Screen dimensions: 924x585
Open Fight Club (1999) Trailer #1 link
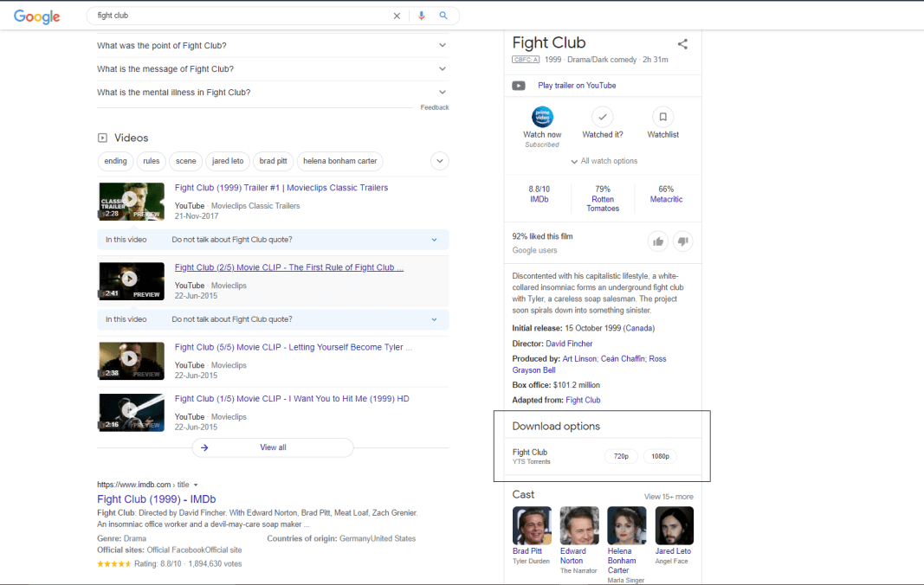[281, 188]
